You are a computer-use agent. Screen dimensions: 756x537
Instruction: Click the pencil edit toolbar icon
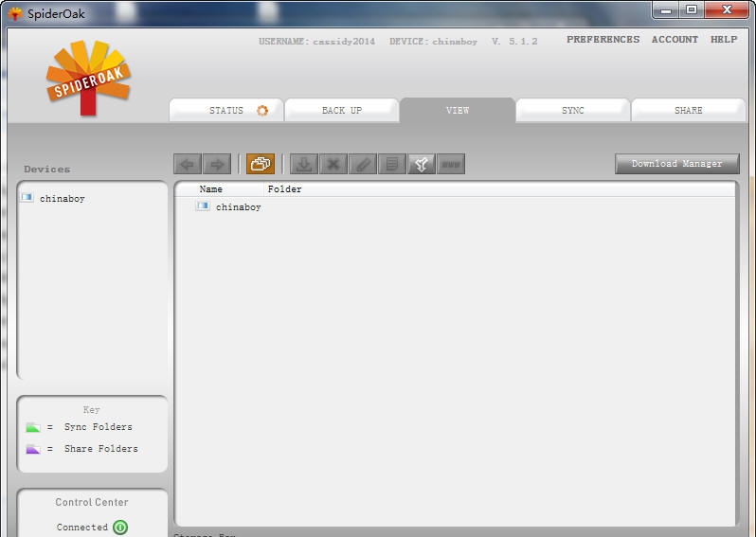[363, 165]
